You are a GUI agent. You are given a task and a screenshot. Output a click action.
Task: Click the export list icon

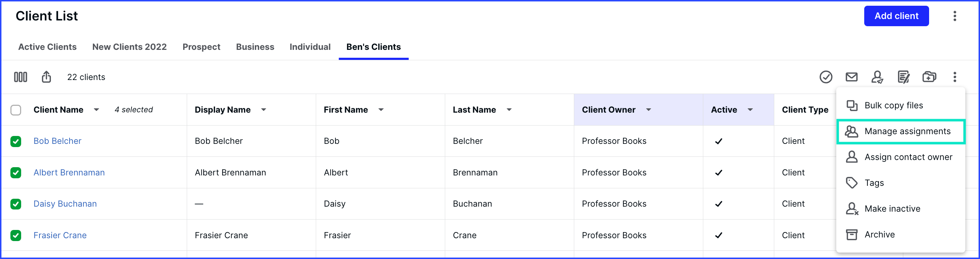coord(46,77)
